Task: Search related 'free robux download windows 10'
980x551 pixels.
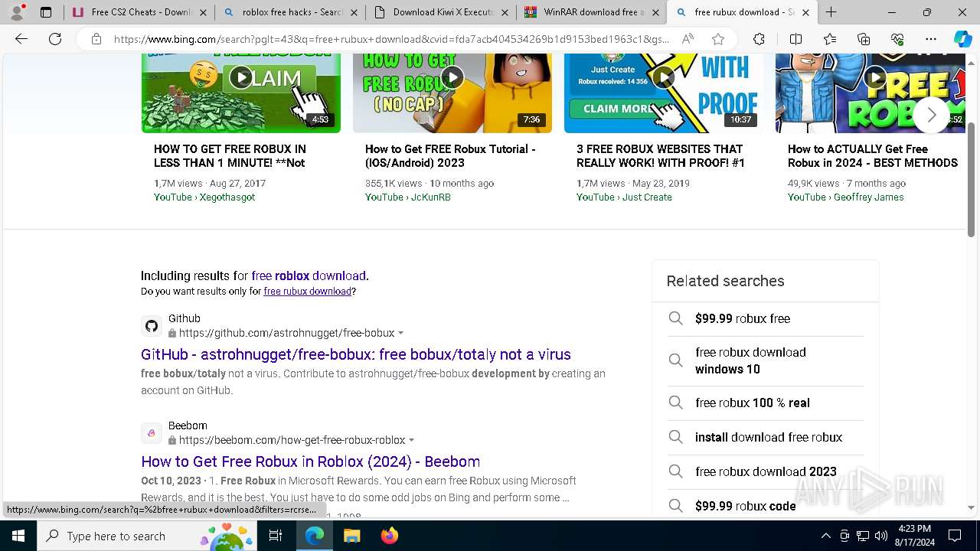Action: (x=766, y=360)
